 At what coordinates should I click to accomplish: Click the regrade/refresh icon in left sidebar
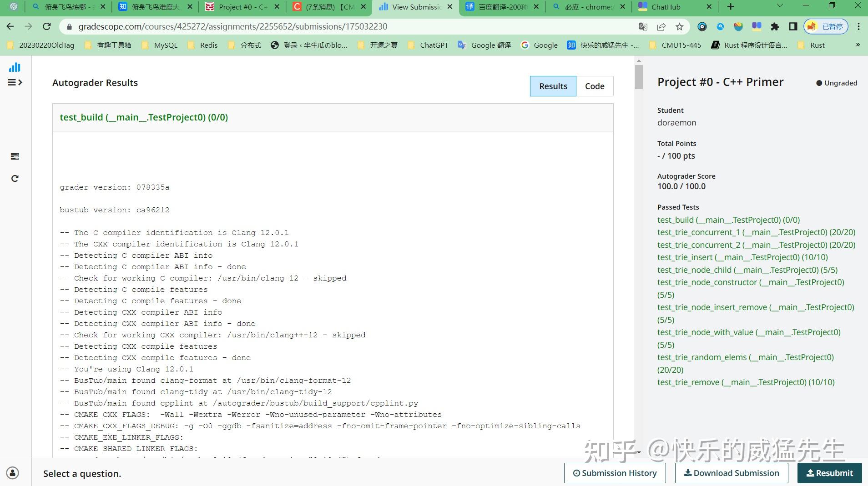tap(15, 178)
